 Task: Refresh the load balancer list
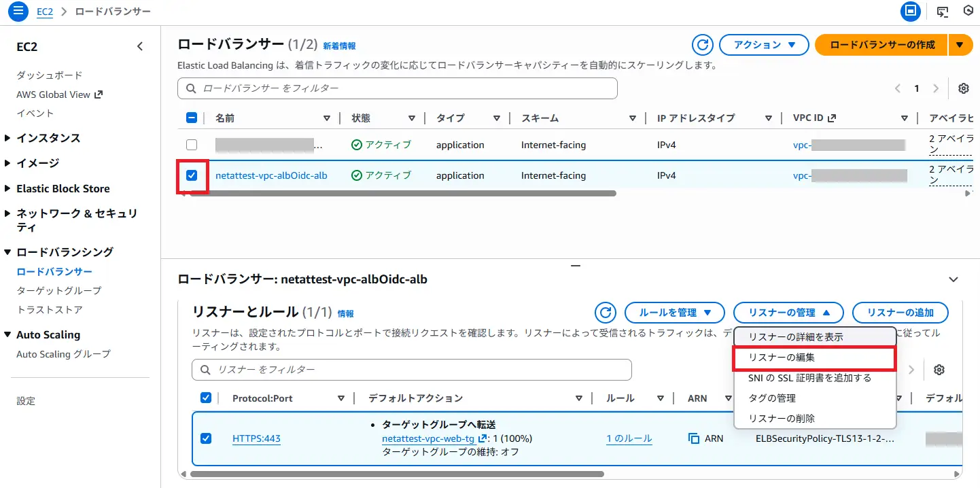(702, 45)
